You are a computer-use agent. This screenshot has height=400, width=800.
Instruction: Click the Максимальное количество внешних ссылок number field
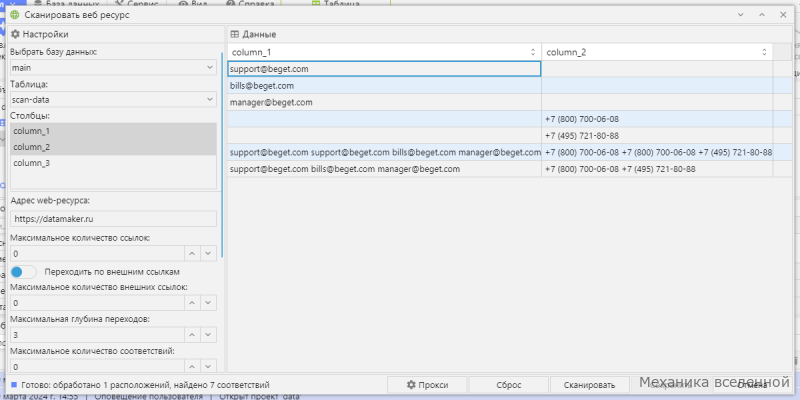[x=97, y=303]
